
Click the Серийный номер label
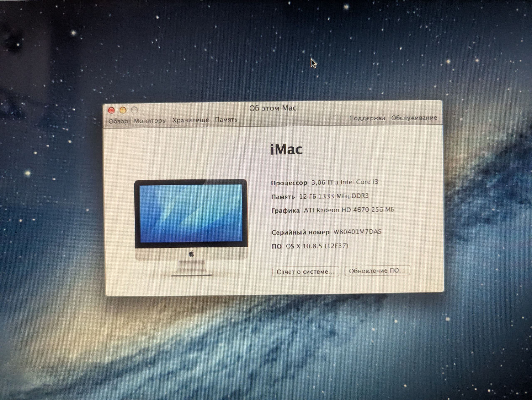[x=300, y=232]
